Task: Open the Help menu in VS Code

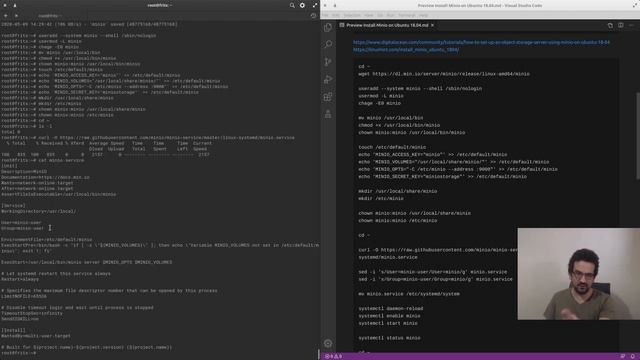Action: coord(423,15)
